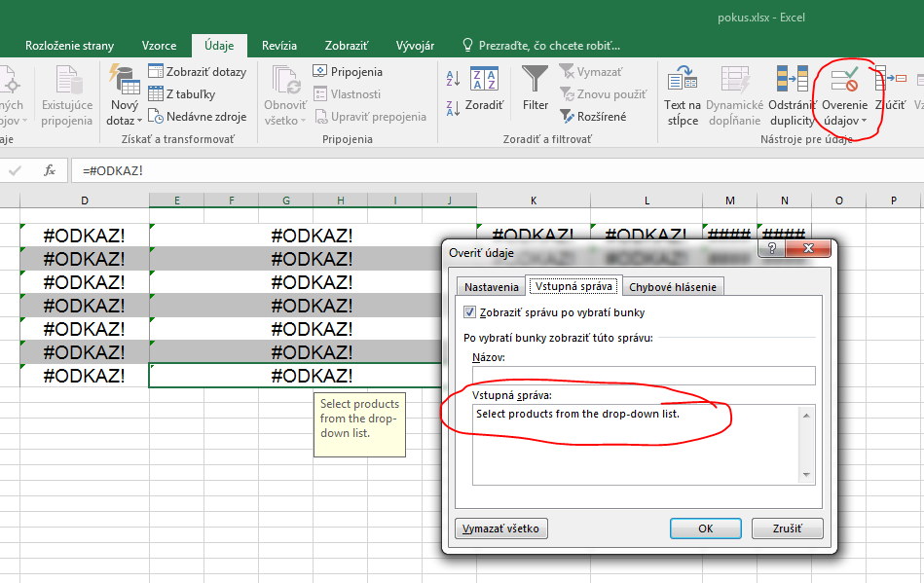Click the Obnoviť všetko refresh icon
This screenshot has width=924, height=583.
pos(285,80)
